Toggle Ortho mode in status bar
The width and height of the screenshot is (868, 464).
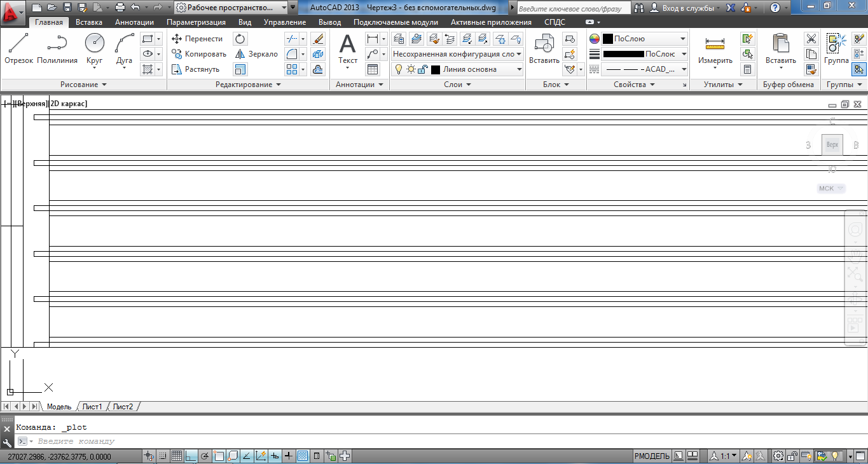click(190, 456)
